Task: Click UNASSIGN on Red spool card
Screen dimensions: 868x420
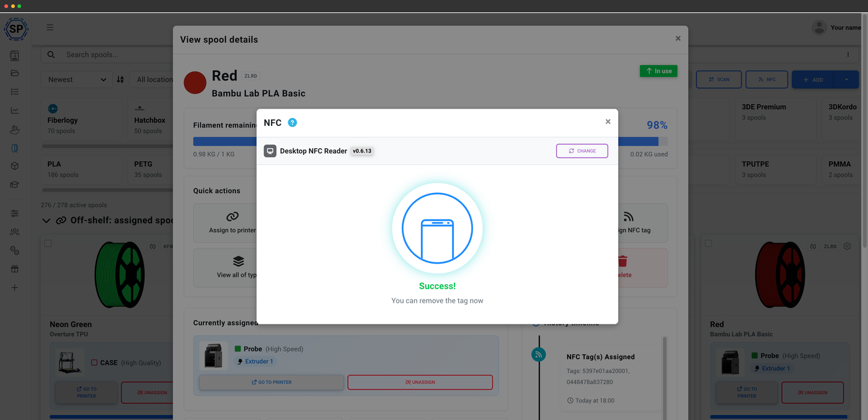Action: 812,392
